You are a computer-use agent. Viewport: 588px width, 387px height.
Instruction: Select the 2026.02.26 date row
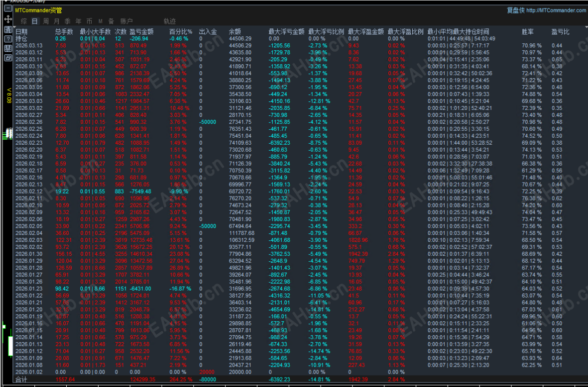click(x=29, y=122)
